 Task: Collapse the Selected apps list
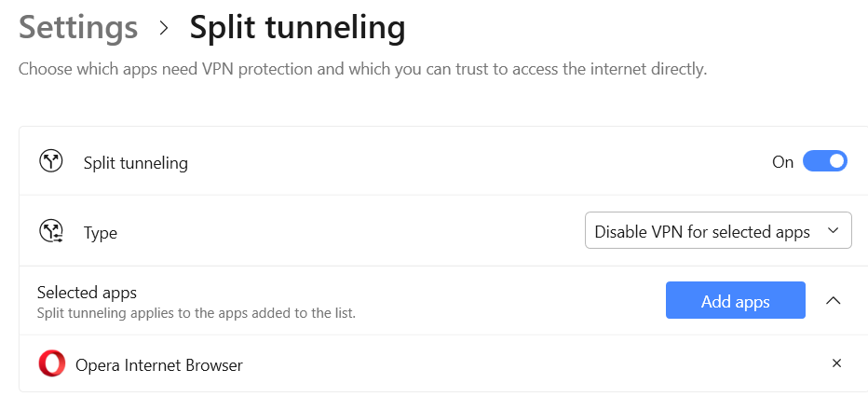coord(834,301)
